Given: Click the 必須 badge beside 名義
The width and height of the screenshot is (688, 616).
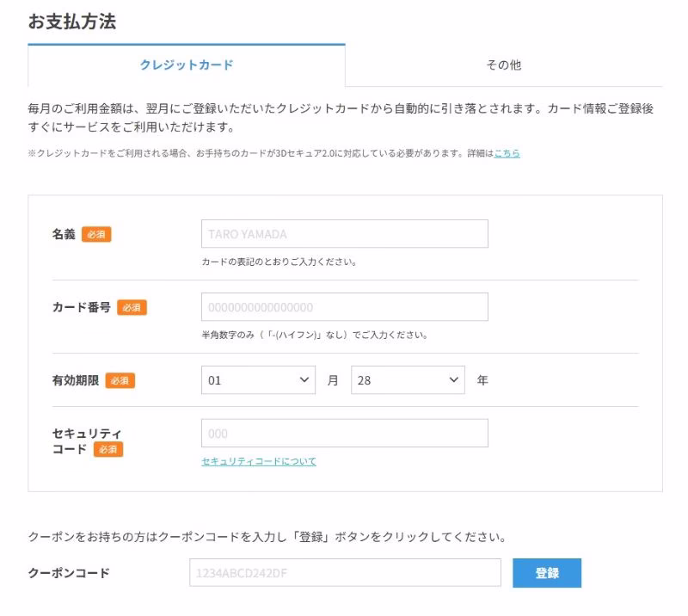Looking at the screenshot, I should pyautogui.click(x=96, y=235).
